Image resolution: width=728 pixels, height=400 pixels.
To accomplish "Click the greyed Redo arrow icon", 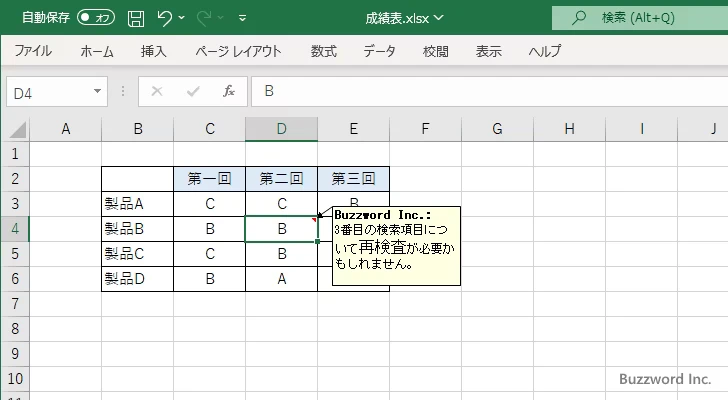I will coord(204,18).
